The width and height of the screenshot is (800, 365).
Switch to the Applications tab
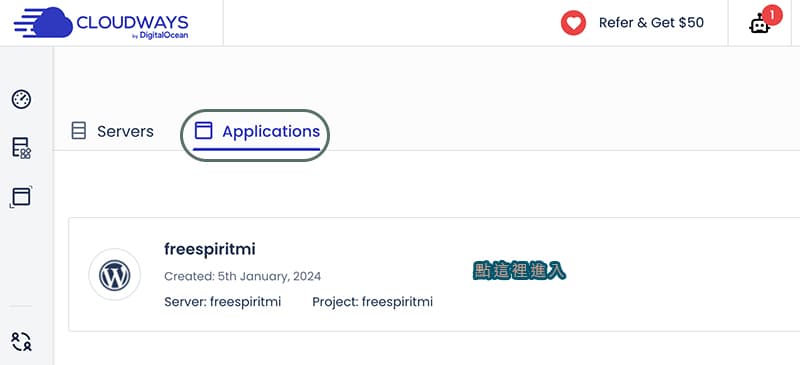click(257, 131)
